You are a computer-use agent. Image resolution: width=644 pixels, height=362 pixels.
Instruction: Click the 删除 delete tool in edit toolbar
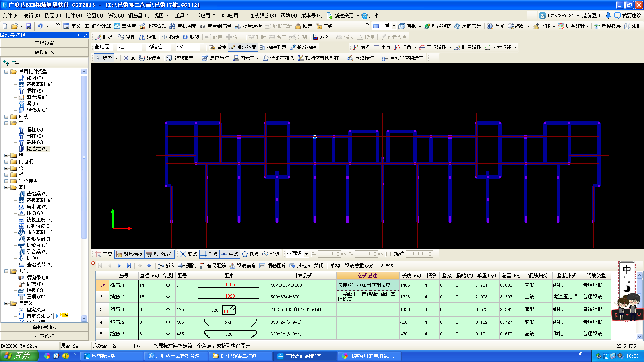point(104,37)
